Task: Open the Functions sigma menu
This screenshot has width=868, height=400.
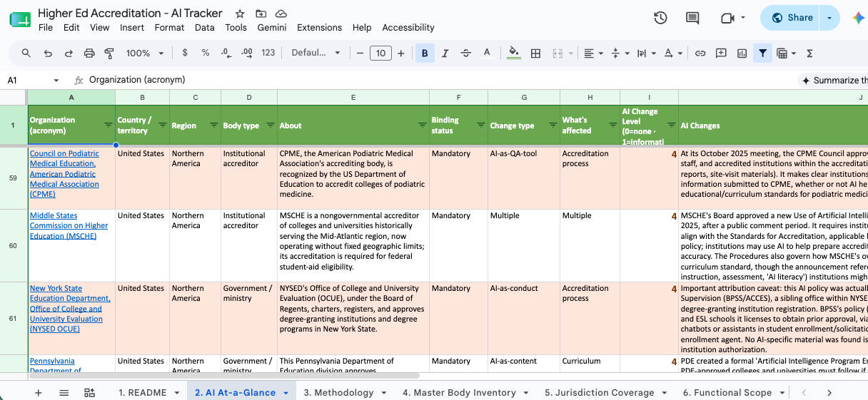Action: point(809,53)
